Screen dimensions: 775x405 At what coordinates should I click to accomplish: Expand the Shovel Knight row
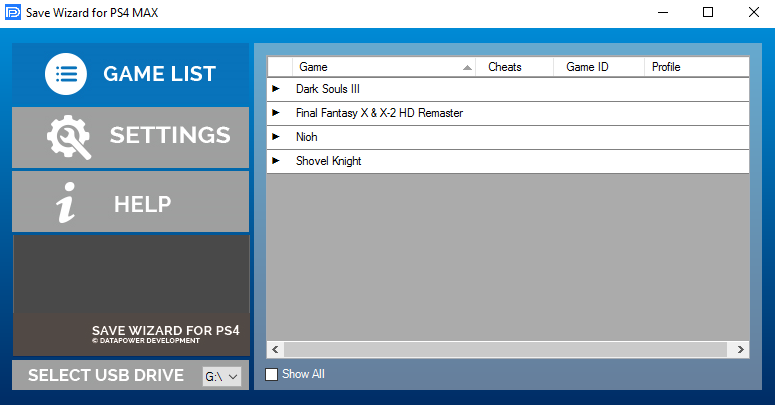[x=276, y=161]
